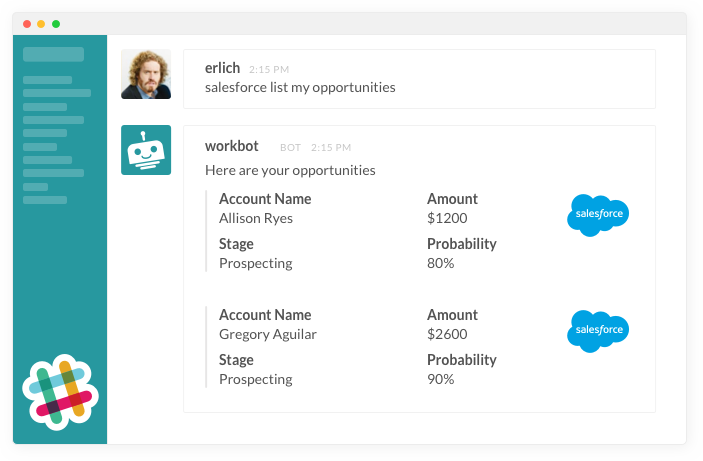Click the $1200 amount value
The height and width of the screenshot is (461, 703).
(447, 218)
